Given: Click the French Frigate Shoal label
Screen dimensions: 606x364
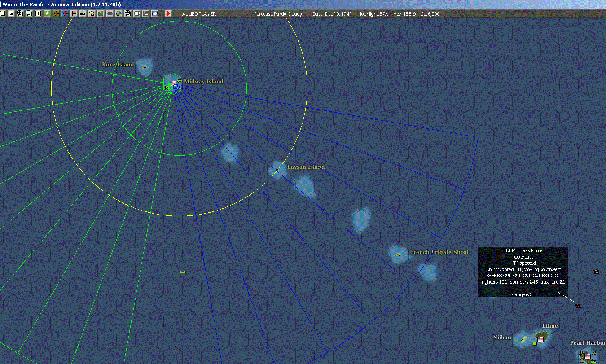Looking at the screenshot, I should coord(439,252).
